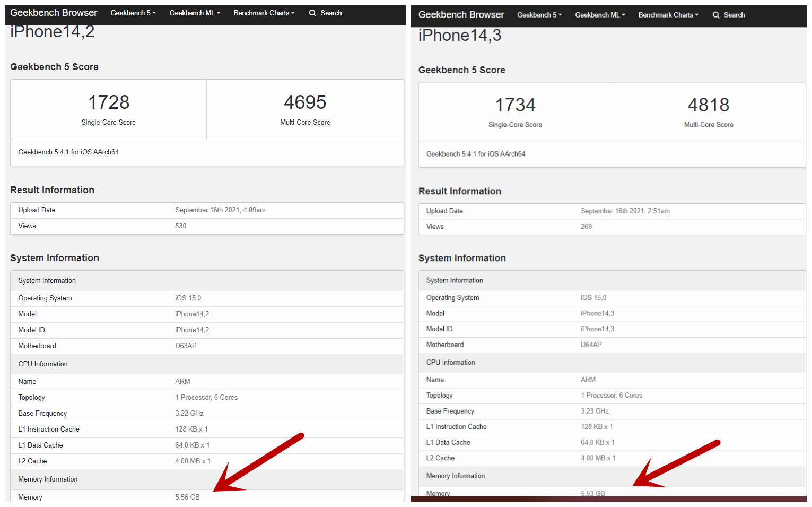Go to Geekbench Browser home from the iPhone14,2 page
Image resolution: width=812 pixels, height=507 pixels.
[x=54, y=13]
